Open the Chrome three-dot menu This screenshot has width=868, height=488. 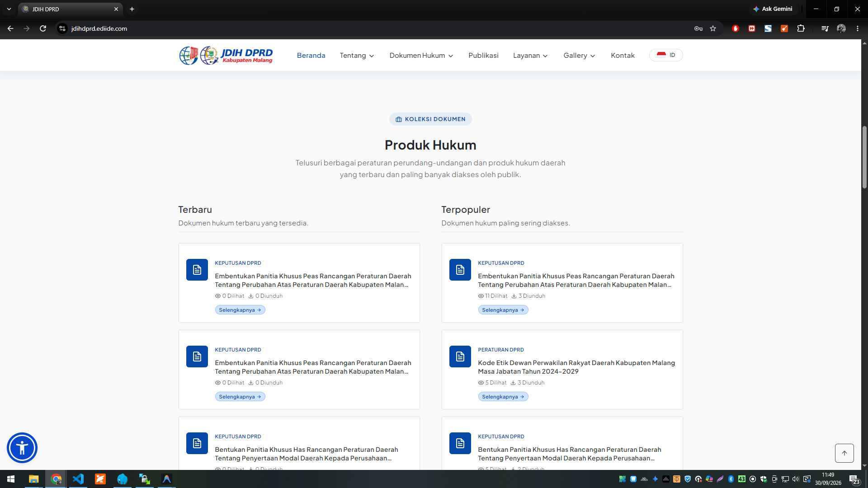tap(858, 28)
